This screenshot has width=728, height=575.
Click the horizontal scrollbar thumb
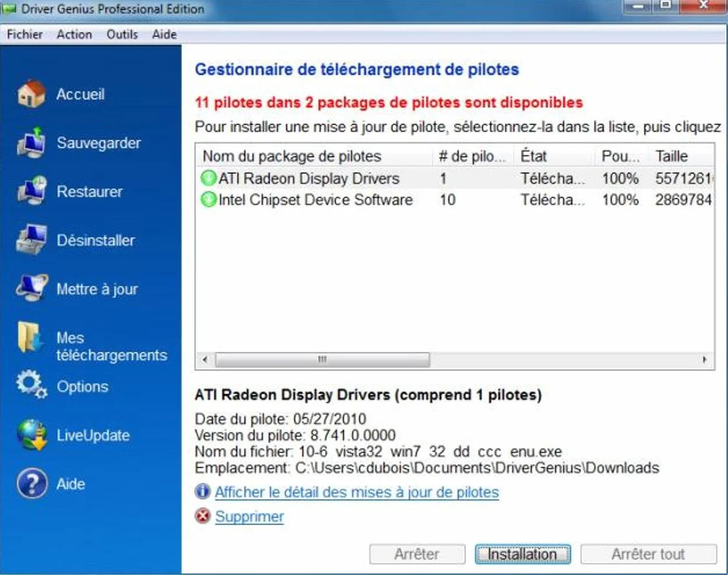pyautogui.click(x=322, y=359)
